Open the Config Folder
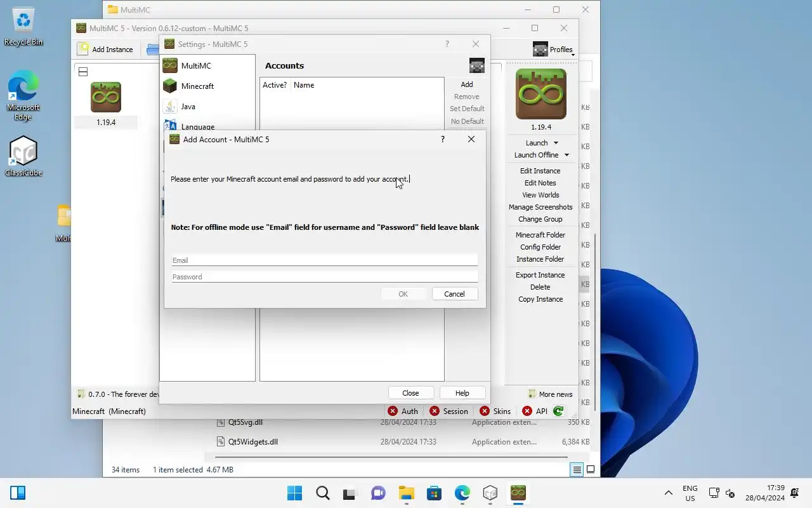This screenshot has height=508, width=812. coord(540,247)
